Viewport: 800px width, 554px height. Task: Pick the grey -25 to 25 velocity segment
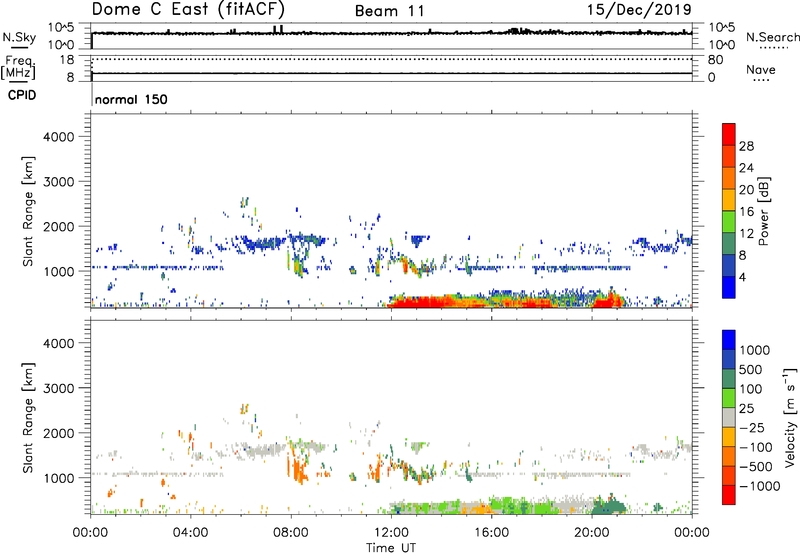(729, 417)
